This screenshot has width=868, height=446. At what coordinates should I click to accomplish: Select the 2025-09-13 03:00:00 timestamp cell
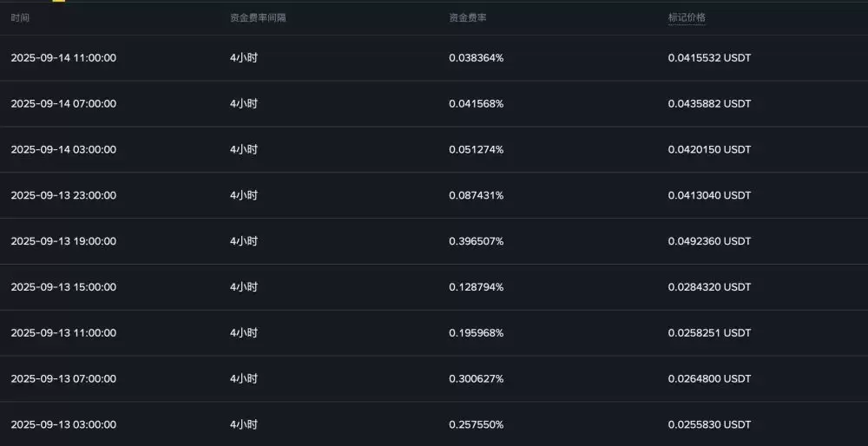coord(63,425)
